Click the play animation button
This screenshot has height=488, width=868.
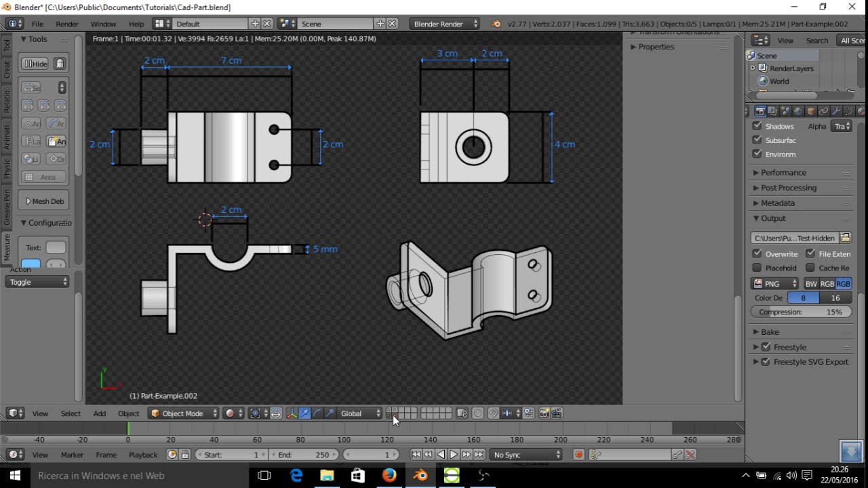coord(454,455)
